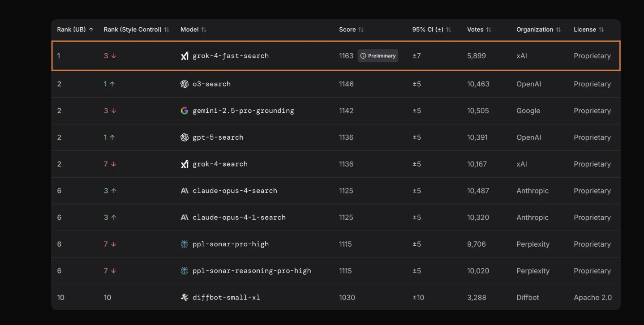Sort by the Votes column header
The height and width of the screenshot is (325, 644).
click(x=479, y=30)
